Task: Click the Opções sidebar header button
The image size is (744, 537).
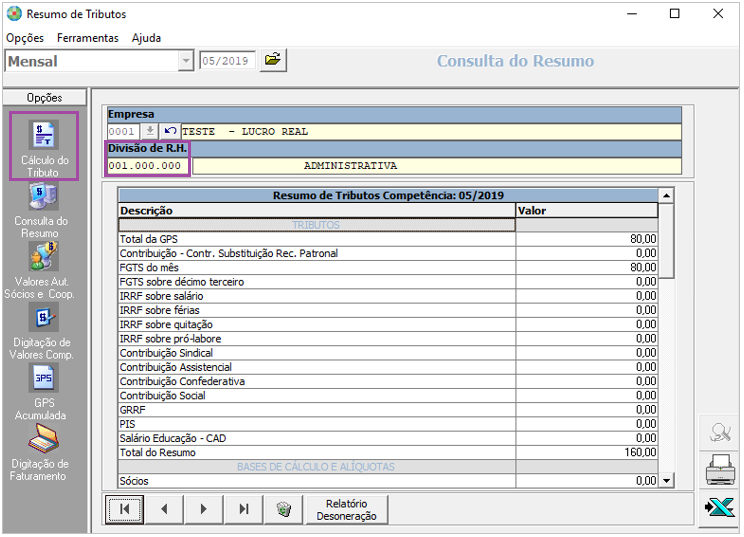Action: coord(45,98)
